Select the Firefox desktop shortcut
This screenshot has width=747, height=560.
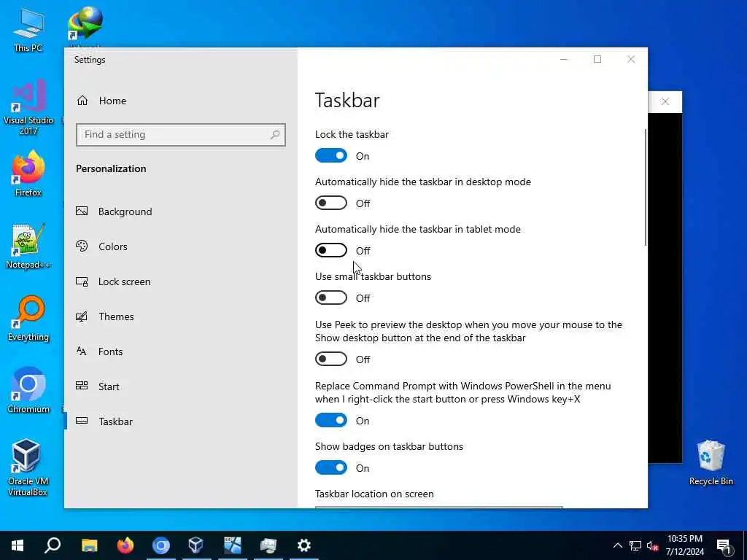point(28,174)
